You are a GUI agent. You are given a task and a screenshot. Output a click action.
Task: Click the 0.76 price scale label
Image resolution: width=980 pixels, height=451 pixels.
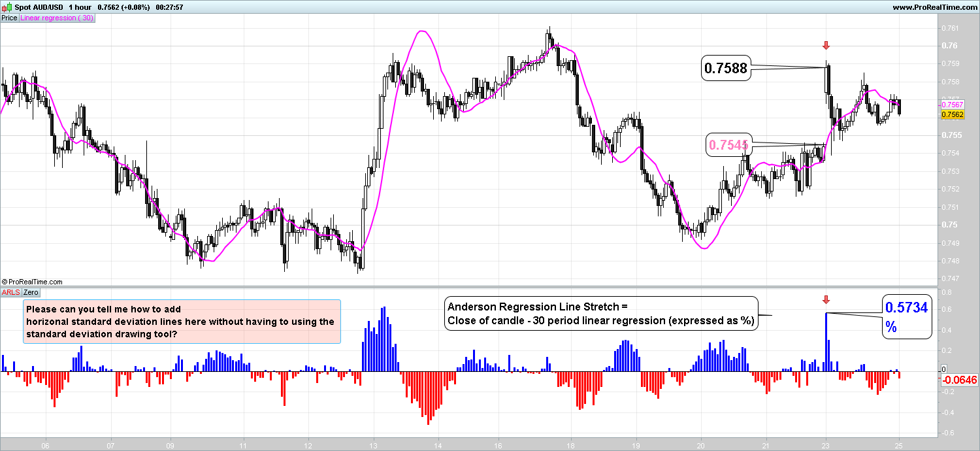(949, 46)
